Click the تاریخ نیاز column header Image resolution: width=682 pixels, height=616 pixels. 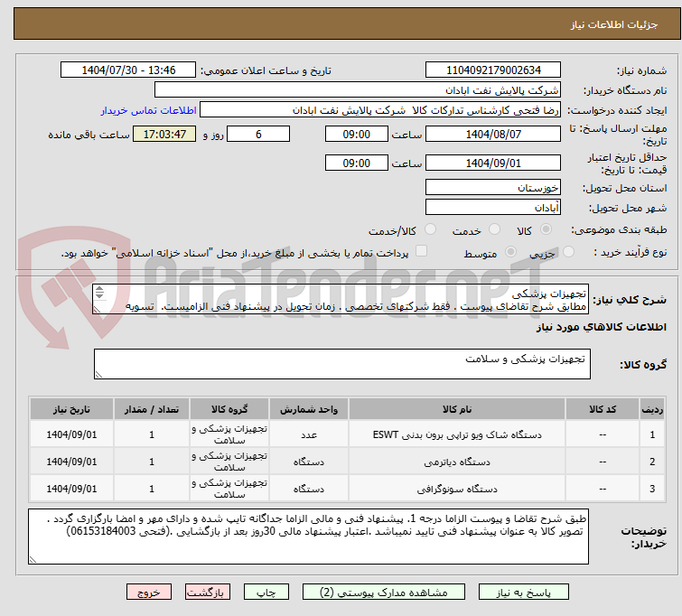coord(71,409)
